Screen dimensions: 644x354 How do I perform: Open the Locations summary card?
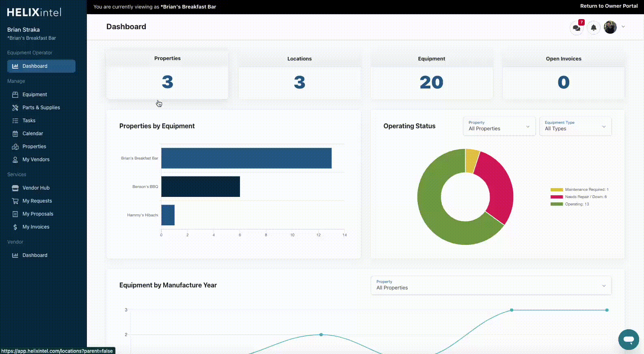300,75
